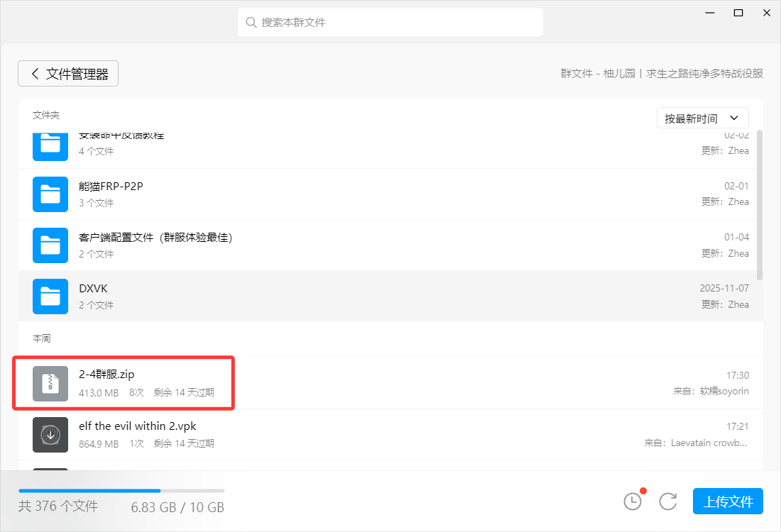Click the vertical scrollbar of the file list
This screenshot has width=781, height=532.
click(760, 206)
